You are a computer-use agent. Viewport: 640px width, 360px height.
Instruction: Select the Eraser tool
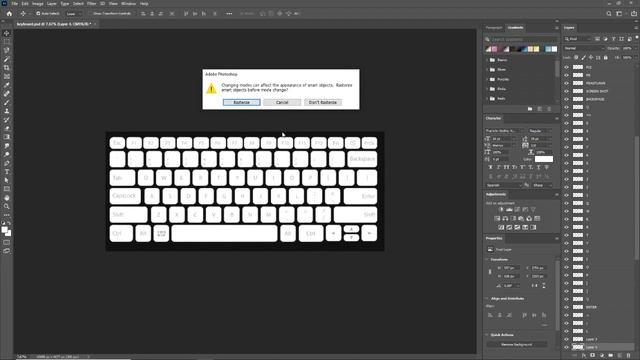(7, 128)
